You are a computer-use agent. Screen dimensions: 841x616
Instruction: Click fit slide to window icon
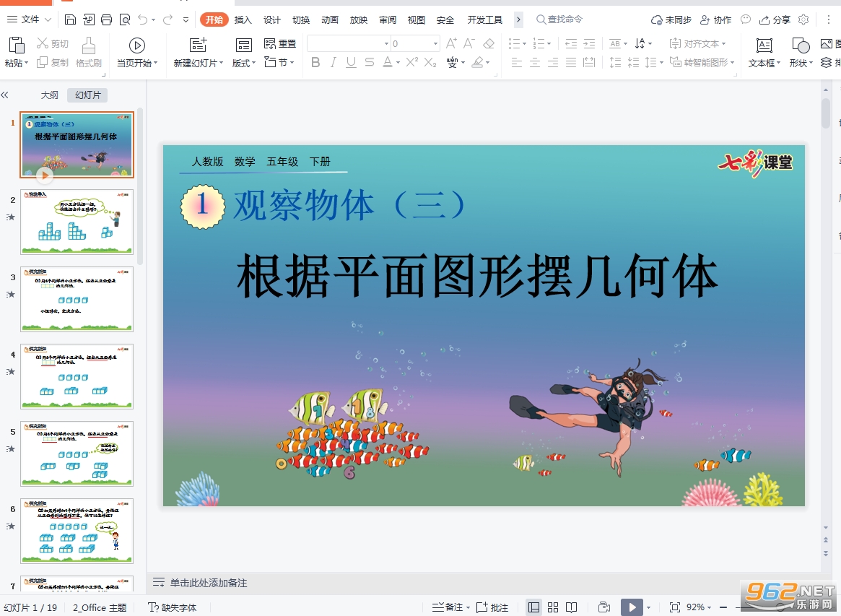(x=675, y=607)
